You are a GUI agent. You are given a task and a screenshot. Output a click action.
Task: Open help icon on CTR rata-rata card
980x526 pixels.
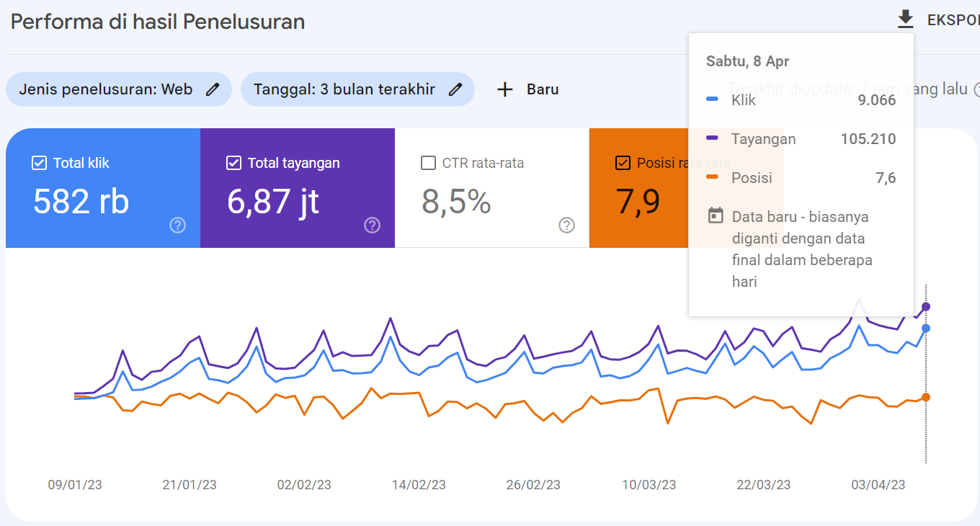point(567,226)
